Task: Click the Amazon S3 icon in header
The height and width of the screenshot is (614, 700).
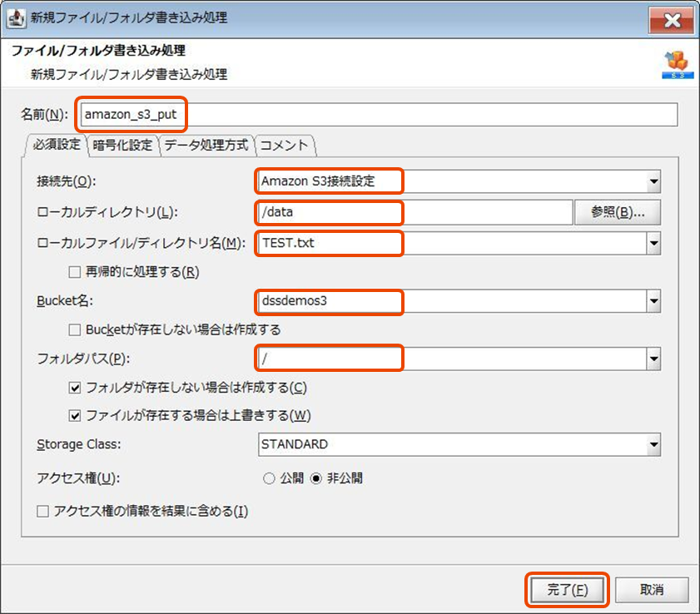Action: pos(678,65)
